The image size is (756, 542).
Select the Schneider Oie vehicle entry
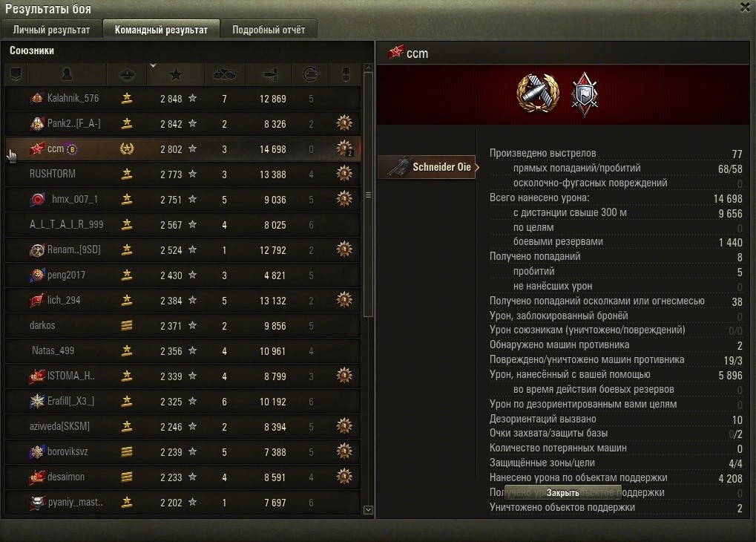428,167
